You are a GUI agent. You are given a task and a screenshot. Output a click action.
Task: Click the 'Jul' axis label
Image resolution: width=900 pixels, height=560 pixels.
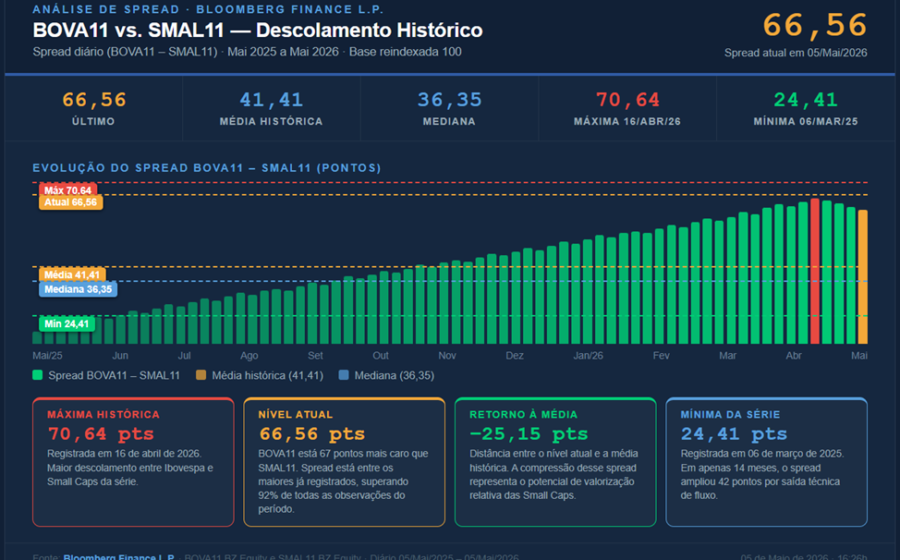coord(184,356)
